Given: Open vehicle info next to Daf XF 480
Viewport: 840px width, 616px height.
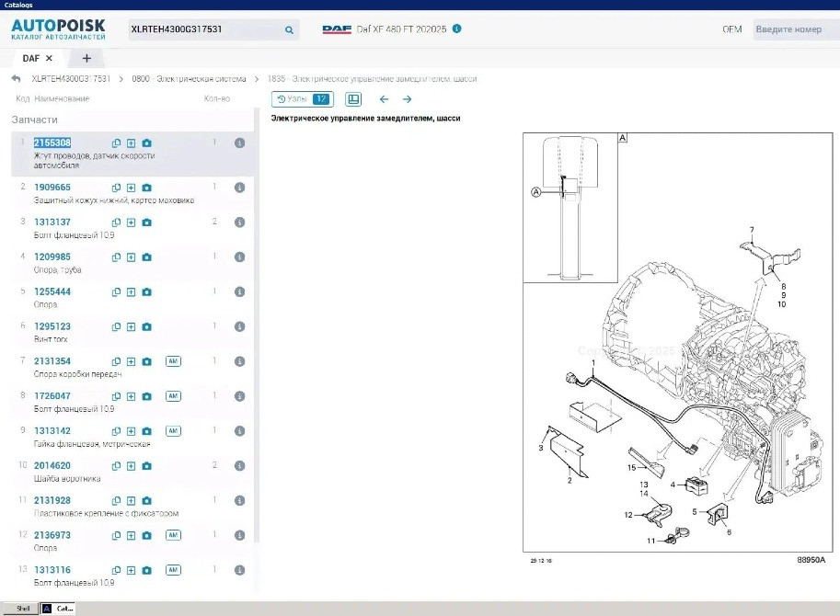Looking at the screenshot, I should (x=457, y=29).
